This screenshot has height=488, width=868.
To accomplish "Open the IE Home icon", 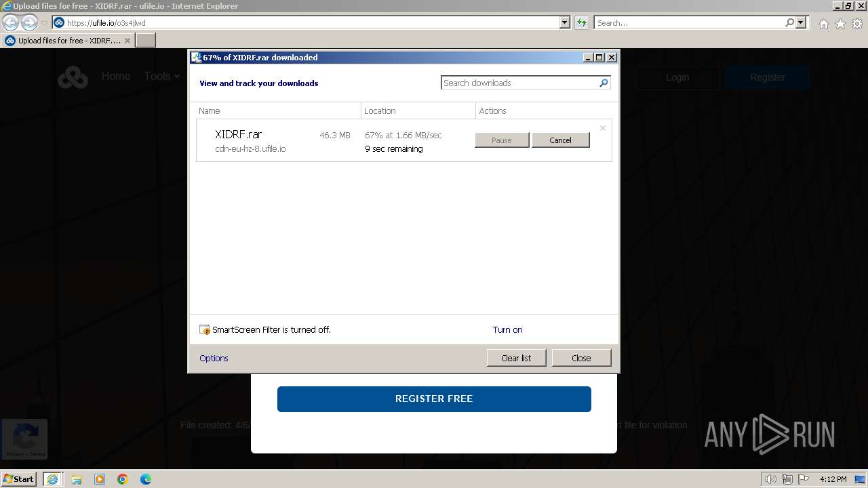I will (823, 24).
